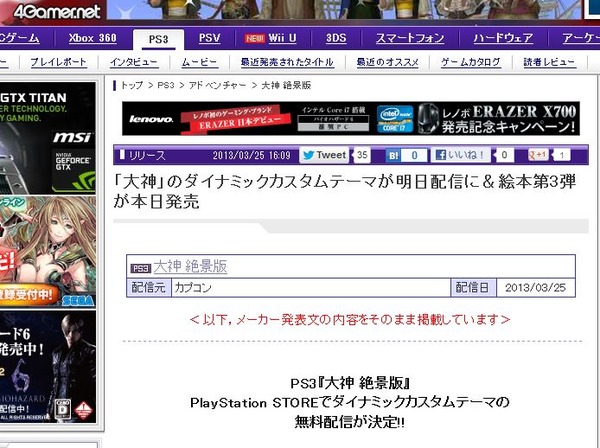Viewport: 600px width, 448px height.
Task: Click the red メーカー発表文 notice text
Action: click(350, 319)
